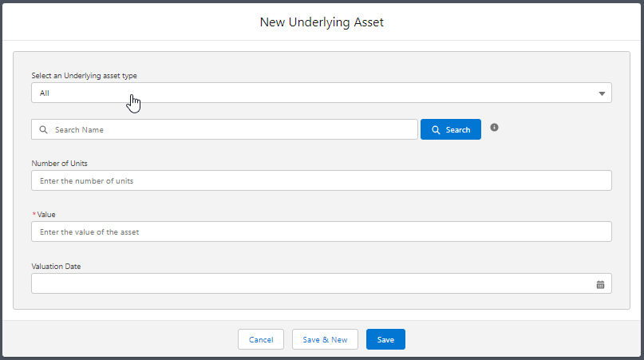Click the Search button
Screen dimensions: 644x360
pyautogui.click(x=451, y=129)
